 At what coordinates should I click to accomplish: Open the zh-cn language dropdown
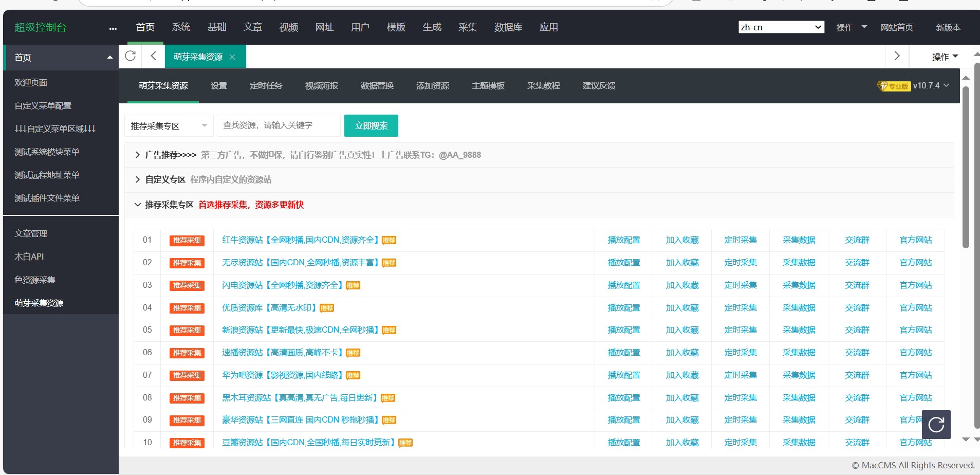[781, 27]
